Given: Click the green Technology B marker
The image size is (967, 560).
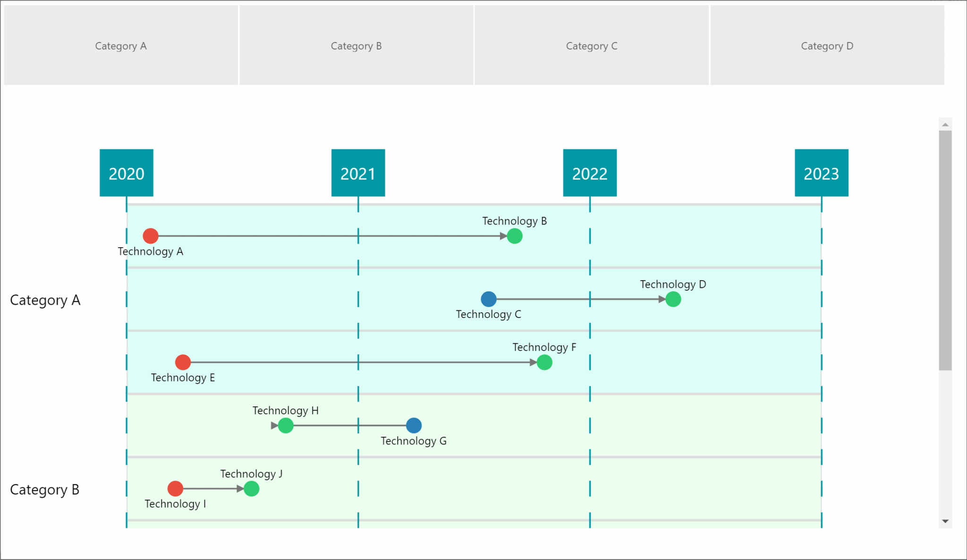Looking at the screenshot, I should [x=515, y=236].
